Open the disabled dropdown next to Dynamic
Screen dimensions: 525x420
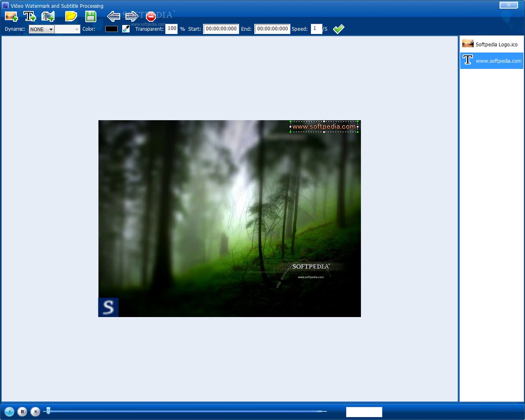coord(67,29)
